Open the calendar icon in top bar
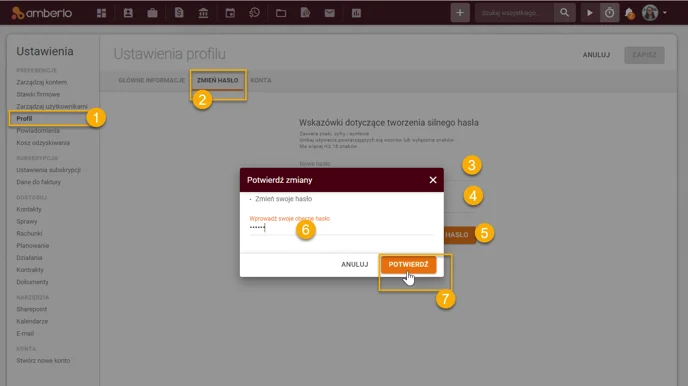 click(230, 13)
